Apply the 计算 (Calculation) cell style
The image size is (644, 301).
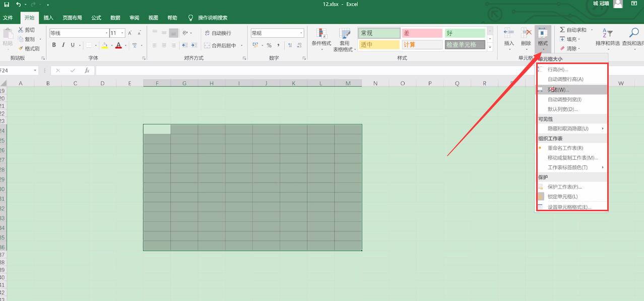point(422,45)
